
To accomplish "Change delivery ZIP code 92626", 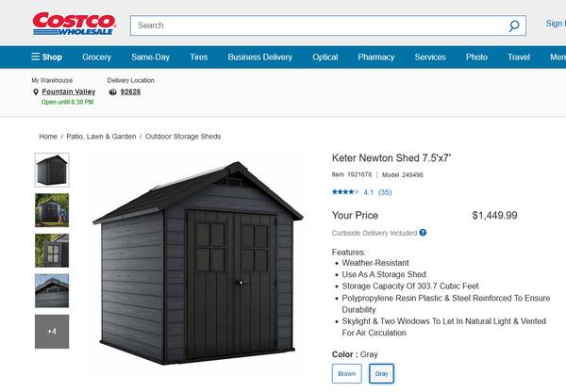I will (130, 91).
